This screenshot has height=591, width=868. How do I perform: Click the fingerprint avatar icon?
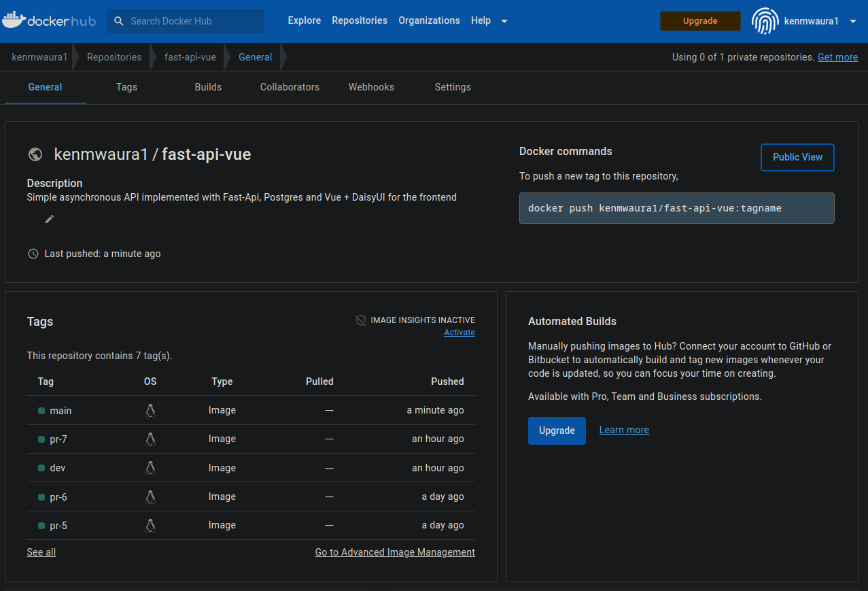coord(765,21)
